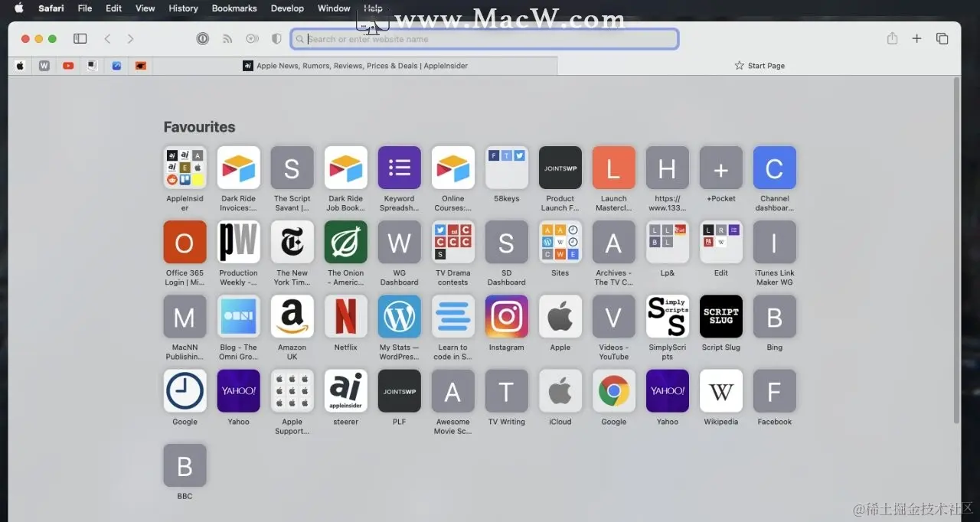Click the RSS feed extension icon

click(227, 38)
